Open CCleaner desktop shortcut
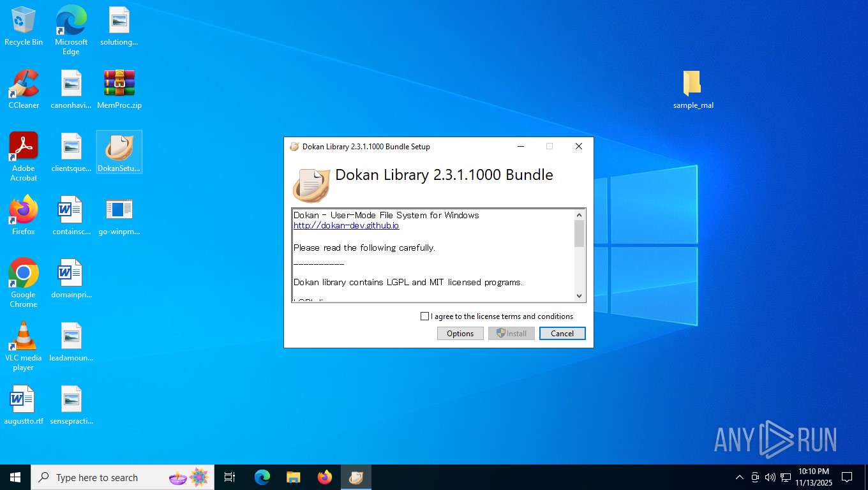Image resolution: width=868 pixels, height=490 pixels. (24, 89)
